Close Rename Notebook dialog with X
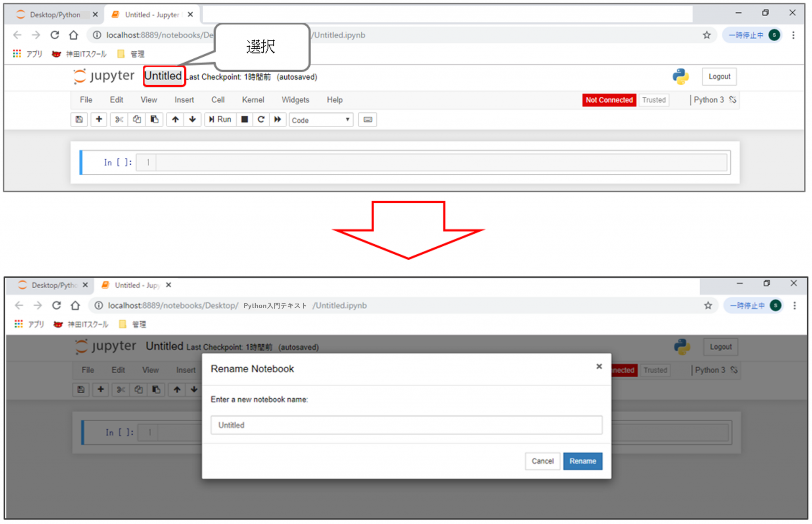The width and height of the screenshot is (812, 524). point(599,367)
